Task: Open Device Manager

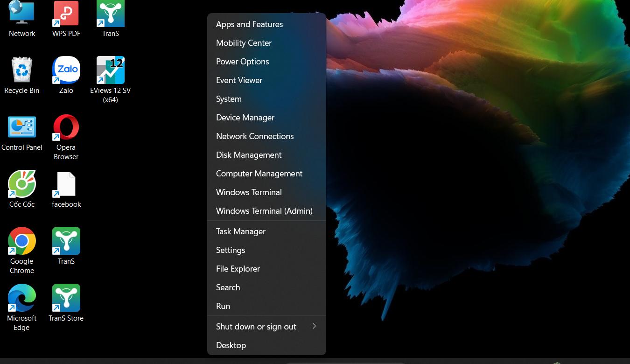Action: point(266,118)
